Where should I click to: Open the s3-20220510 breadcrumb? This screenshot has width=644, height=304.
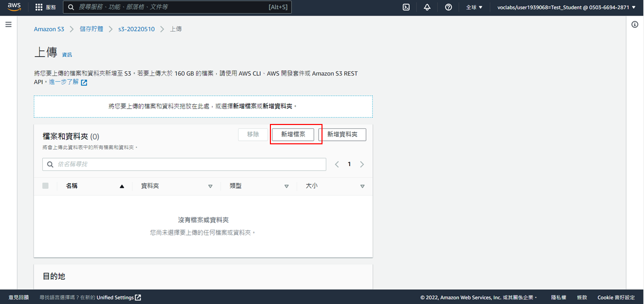tap(136, 29)
